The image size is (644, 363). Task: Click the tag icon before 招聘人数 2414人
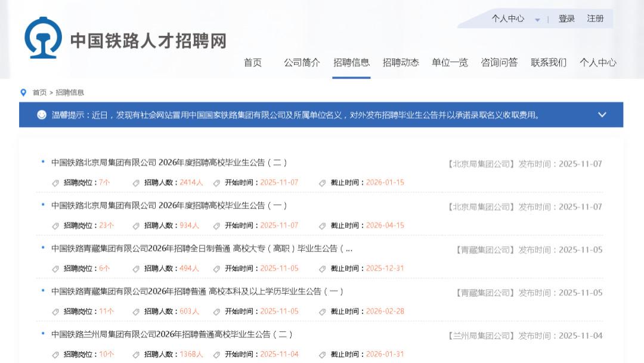(136, 182)
